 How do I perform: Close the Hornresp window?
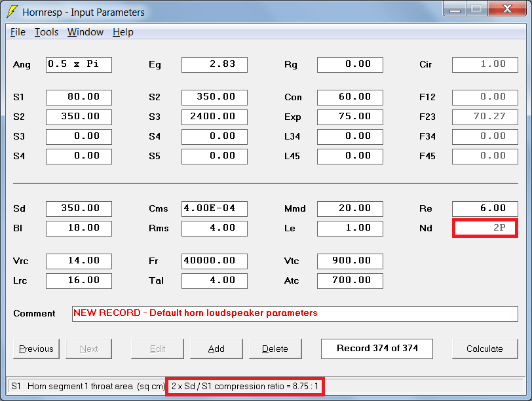point(507,9)
